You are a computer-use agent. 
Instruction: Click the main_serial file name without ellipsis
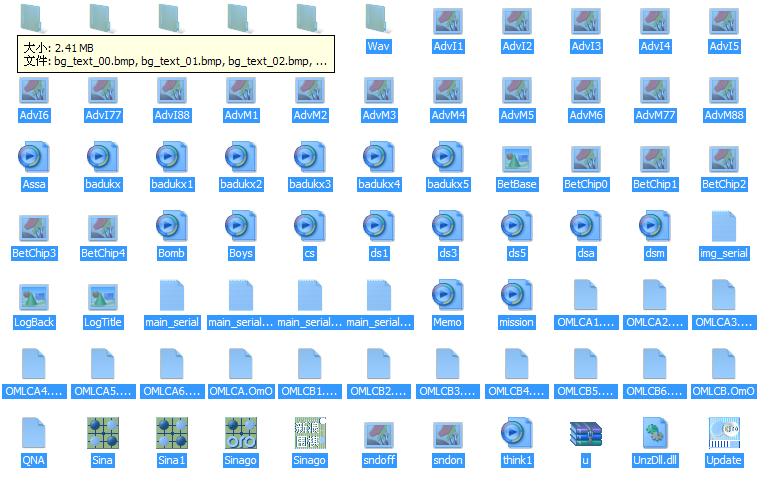(172, 322)
